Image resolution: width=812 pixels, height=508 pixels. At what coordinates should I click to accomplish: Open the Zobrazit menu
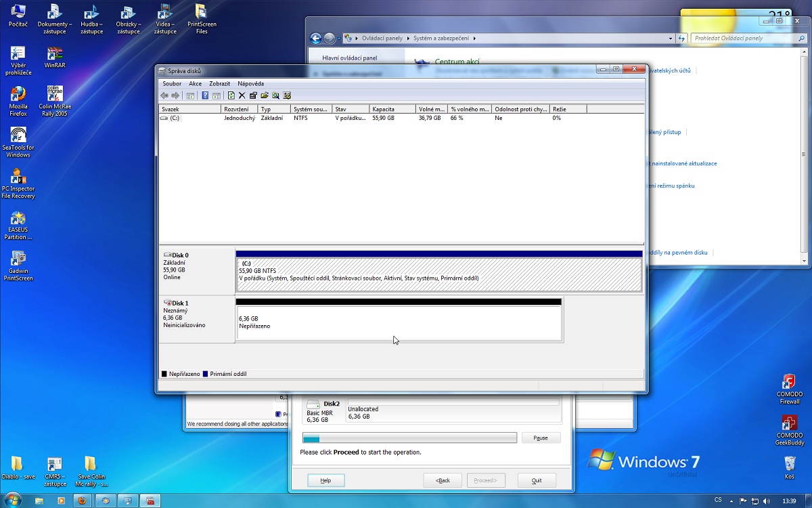(x=220, y=83)
